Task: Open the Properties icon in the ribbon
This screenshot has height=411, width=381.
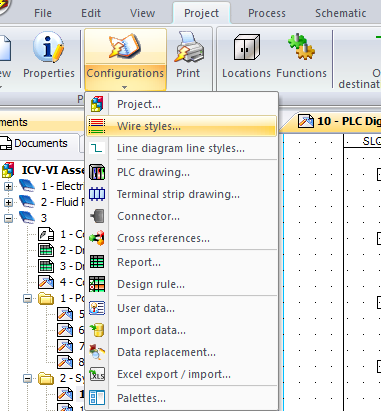Action: pos(48,47)
